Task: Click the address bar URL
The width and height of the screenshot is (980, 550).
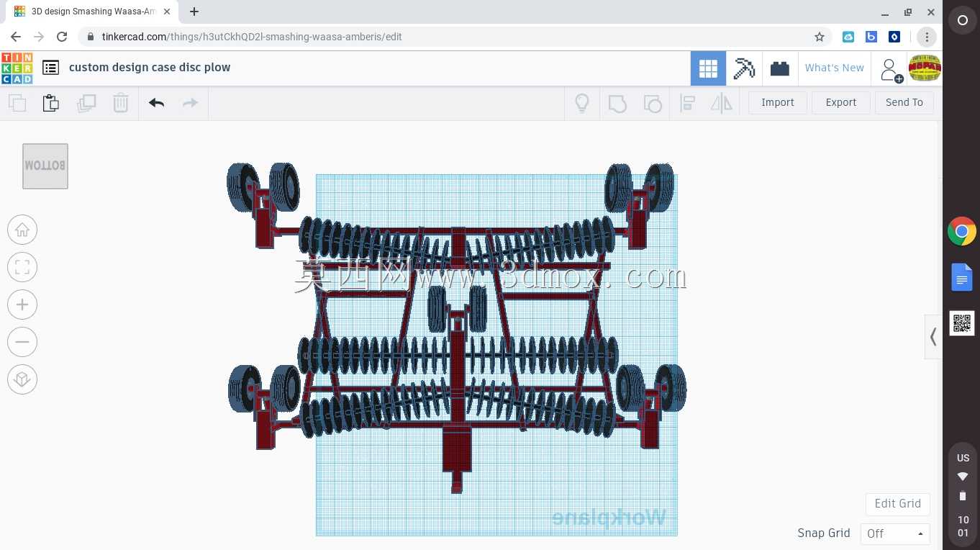Action: (x=252, y=37)
